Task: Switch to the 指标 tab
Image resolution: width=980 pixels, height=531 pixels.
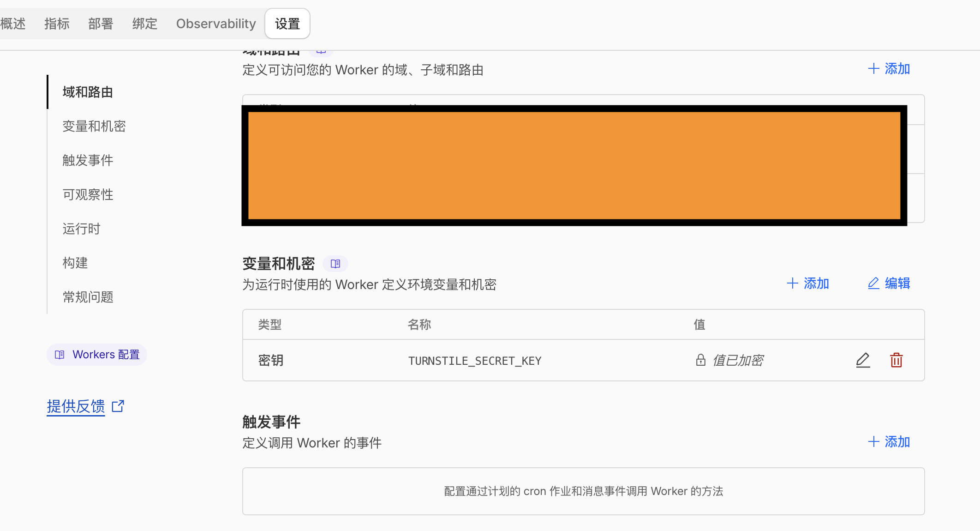Action: 57,24
